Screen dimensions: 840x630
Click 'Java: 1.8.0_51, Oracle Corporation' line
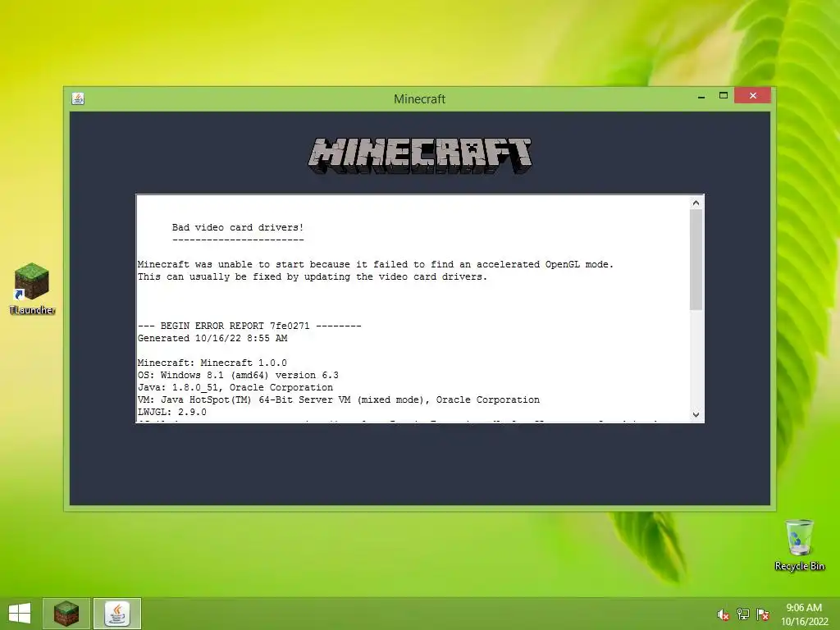[x=235, y=387]
